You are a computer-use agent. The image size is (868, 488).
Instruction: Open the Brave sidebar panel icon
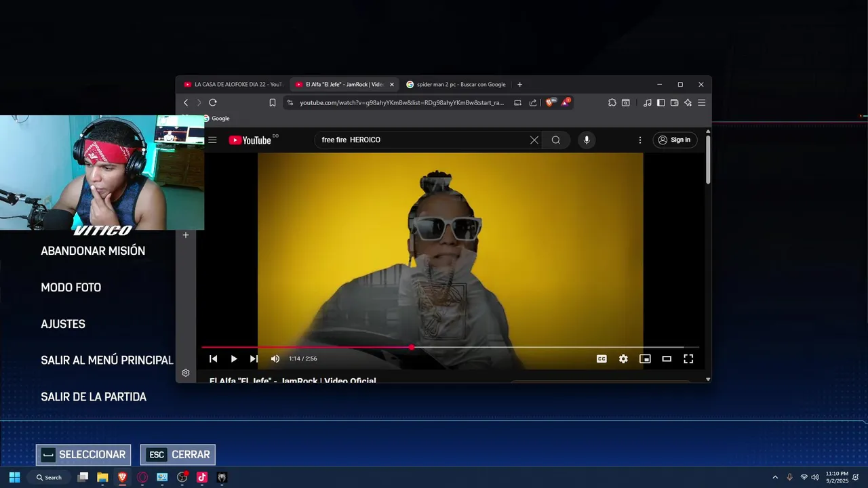coord(660,102)
